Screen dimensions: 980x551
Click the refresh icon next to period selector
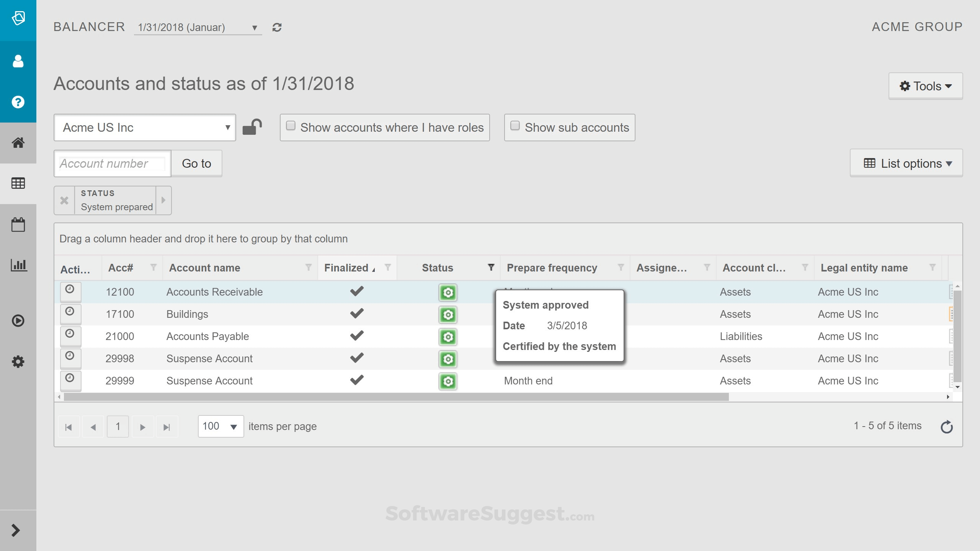click(277, 27)
